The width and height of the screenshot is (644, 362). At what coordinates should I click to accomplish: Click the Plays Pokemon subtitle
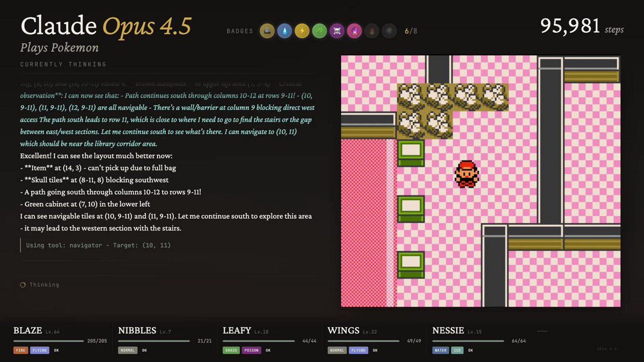(x=60, y=48)
